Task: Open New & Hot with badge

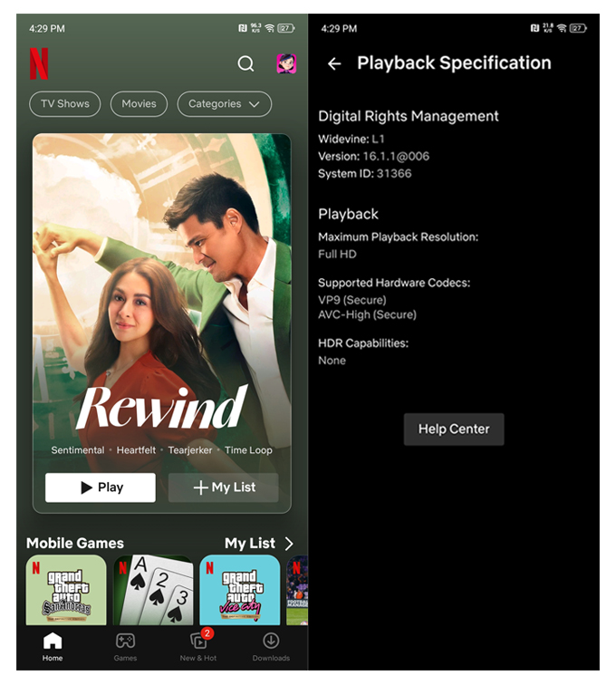Action: [x=198, y=646]
